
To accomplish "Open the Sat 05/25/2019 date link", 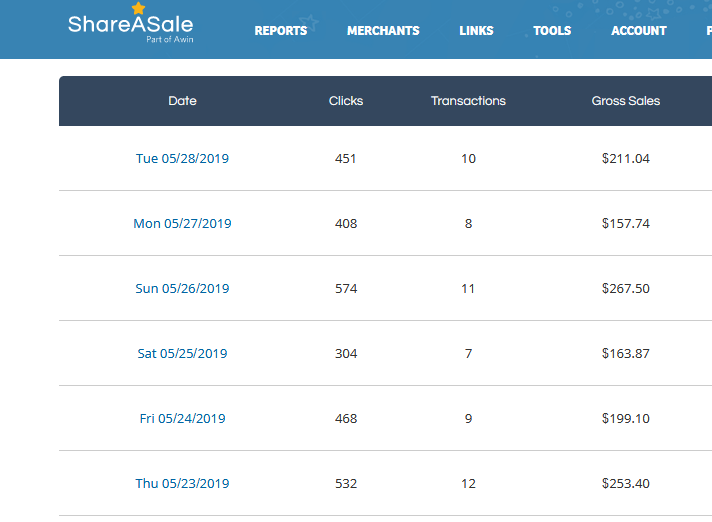I will pyautogui.click(x=183, y=353).
